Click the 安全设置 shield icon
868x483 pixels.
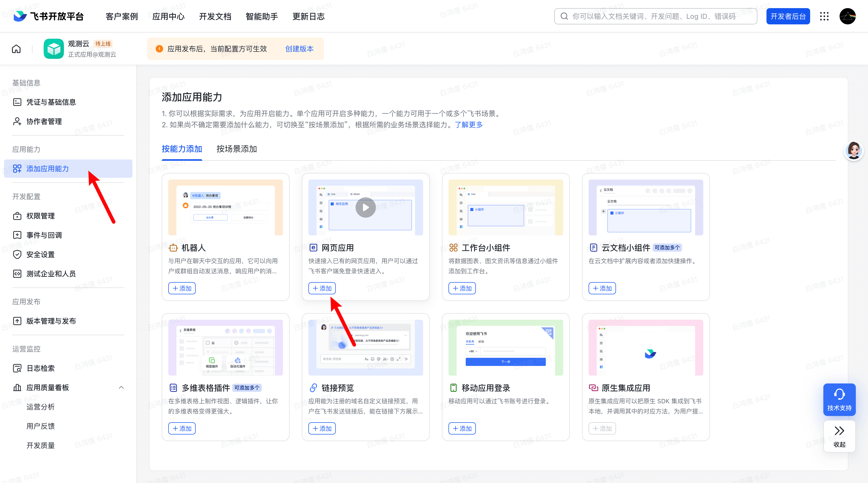click(17, 254)
